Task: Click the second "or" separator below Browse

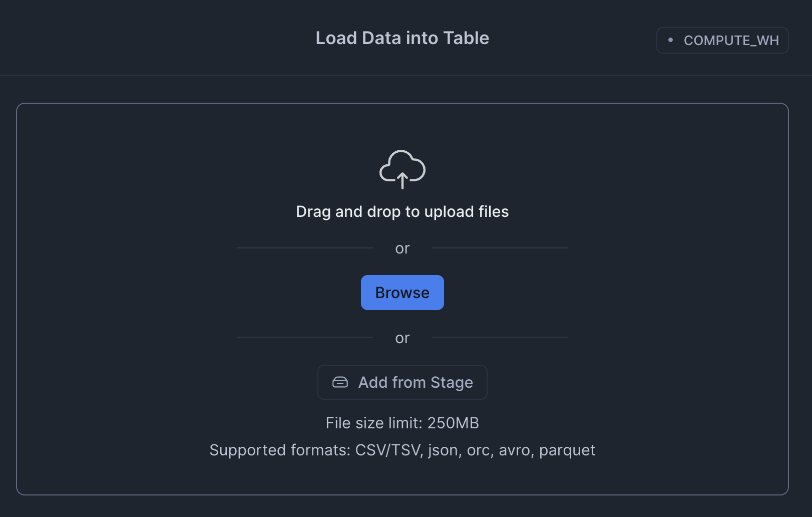Action: coord(402,338)
